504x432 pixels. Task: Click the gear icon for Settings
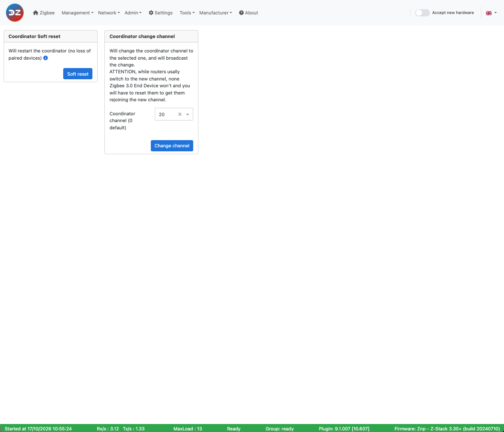pyautogui.click(x=151, y=13)
